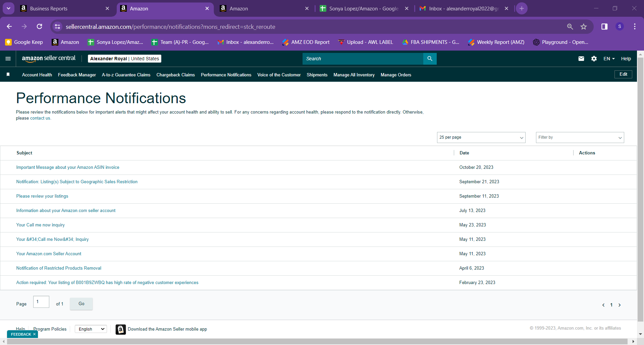Click the page number input field

click(41, 302)
